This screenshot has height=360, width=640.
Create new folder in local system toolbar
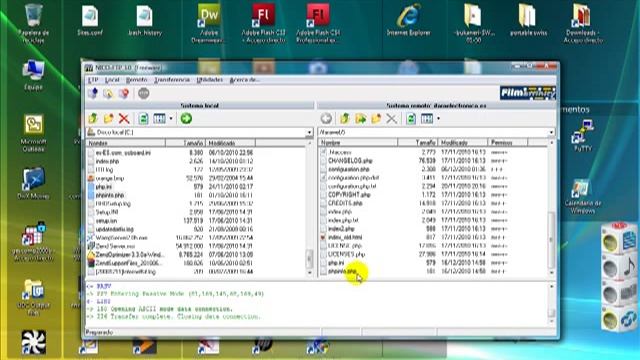pyautogui.click(x=109, y=119)
